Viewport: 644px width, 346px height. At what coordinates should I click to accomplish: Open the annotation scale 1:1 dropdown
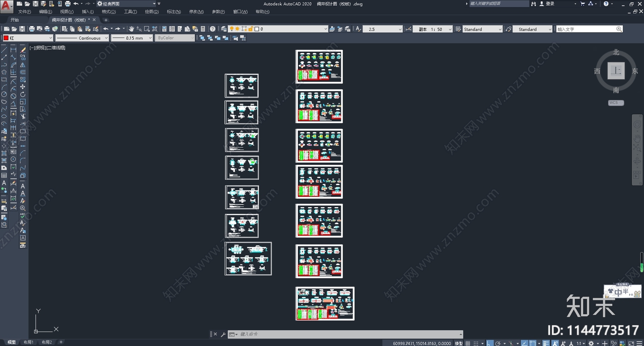point(581,343)
